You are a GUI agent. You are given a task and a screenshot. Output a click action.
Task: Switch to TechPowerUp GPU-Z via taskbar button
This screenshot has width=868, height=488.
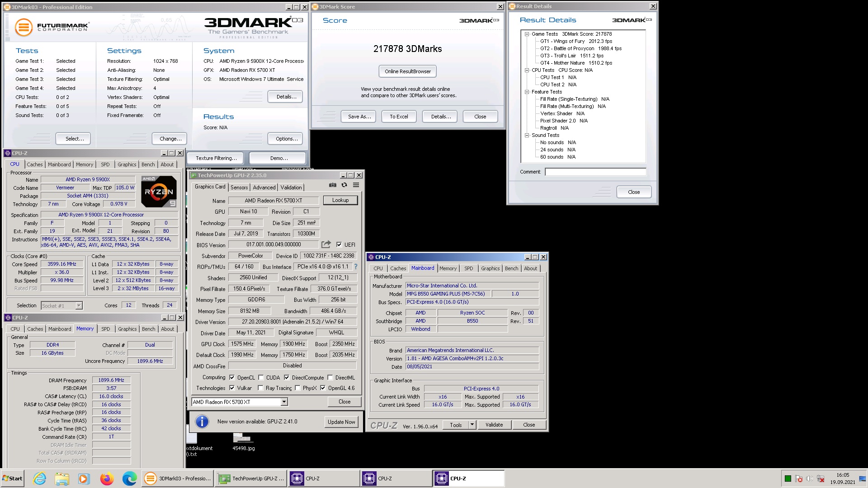[x=251, y=479]
